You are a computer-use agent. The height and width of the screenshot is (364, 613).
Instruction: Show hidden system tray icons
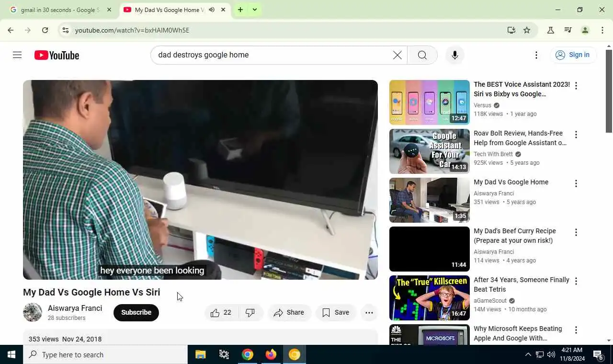(528, 354)
